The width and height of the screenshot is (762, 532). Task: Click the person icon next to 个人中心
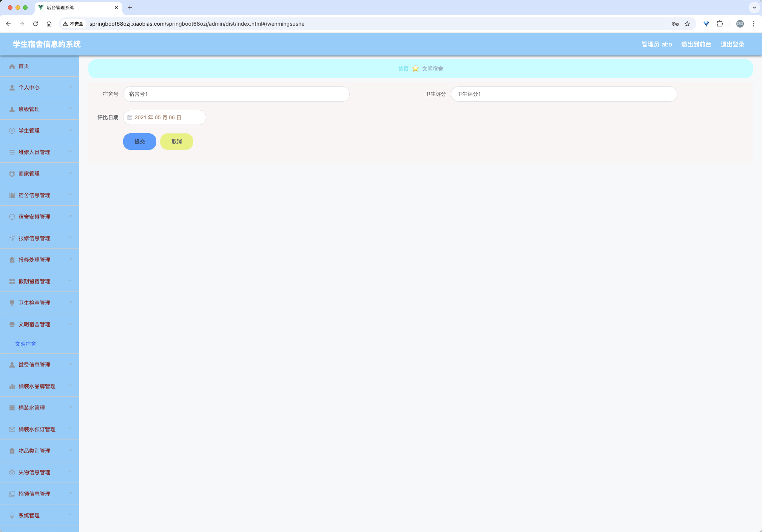[12, 88]
